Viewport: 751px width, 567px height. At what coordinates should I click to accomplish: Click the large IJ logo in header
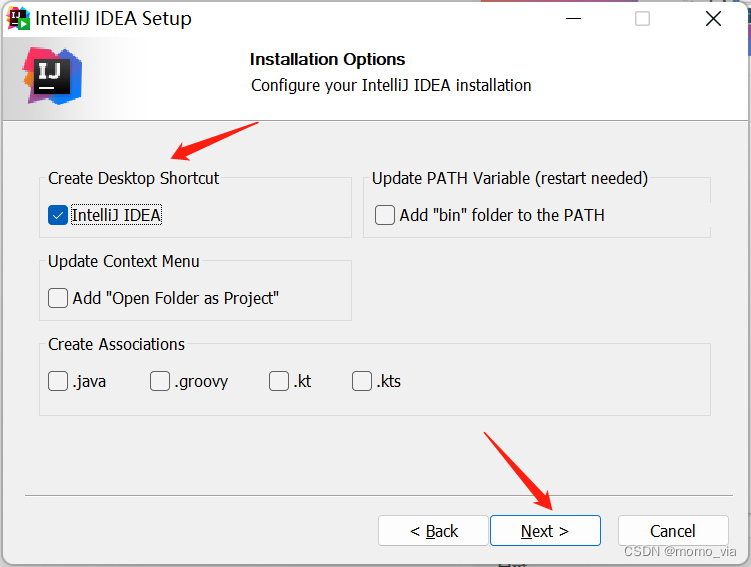(52, 76)
